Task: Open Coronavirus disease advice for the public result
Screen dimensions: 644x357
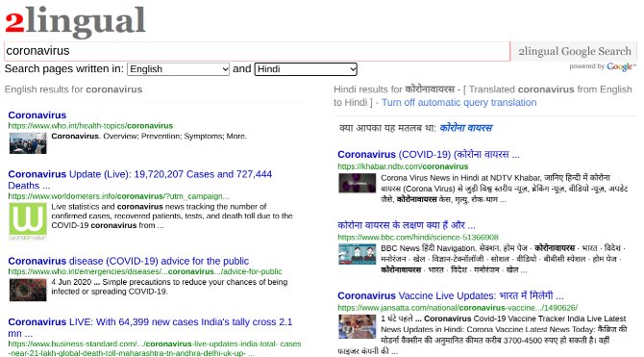Action: [128, 261]
